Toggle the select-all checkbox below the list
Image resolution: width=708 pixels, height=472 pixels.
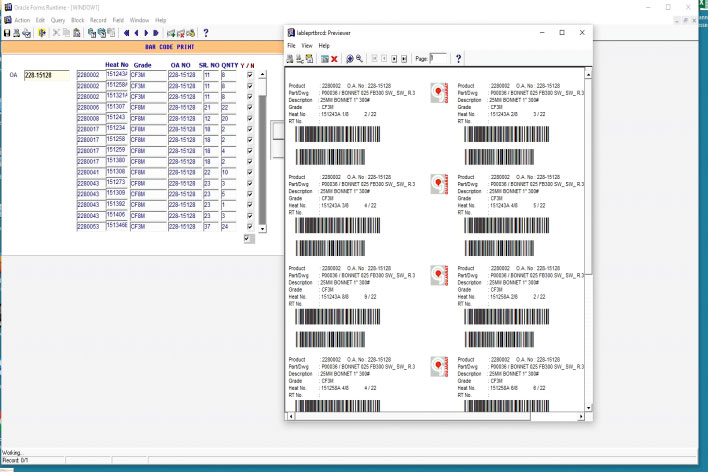[247, 238]
